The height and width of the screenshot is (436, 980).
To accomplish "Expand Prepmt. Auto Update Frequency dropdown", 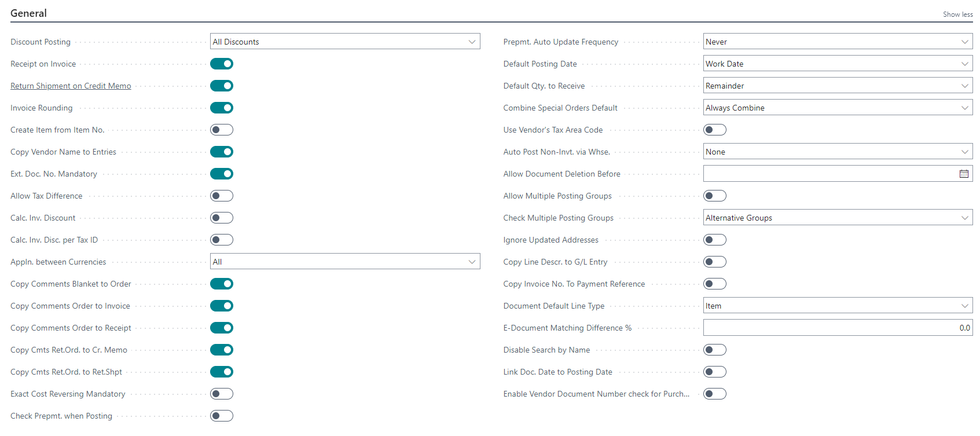I will [x=837, y=42].
